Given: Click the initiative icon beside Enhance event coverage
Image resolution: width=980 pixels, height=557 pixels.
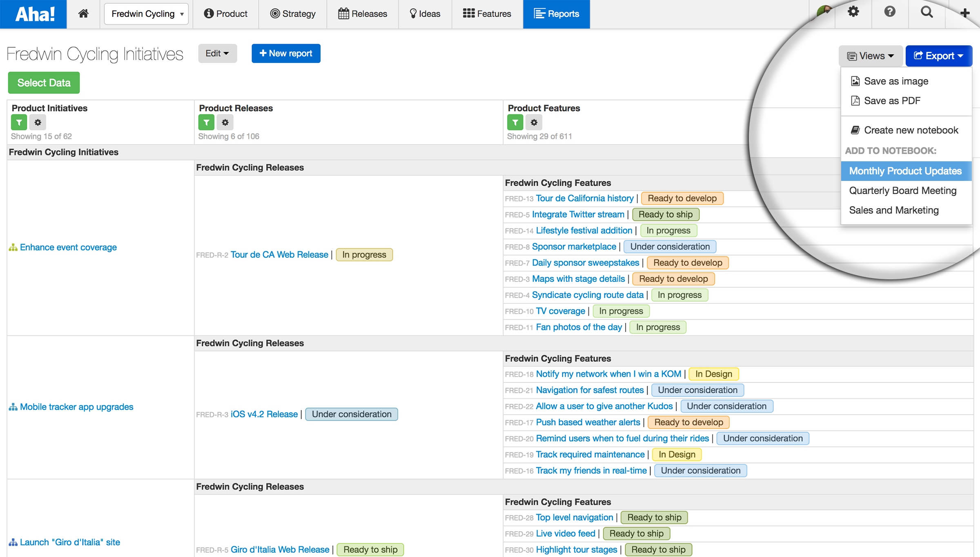Looking at the screenshot, I should [13, 247].
